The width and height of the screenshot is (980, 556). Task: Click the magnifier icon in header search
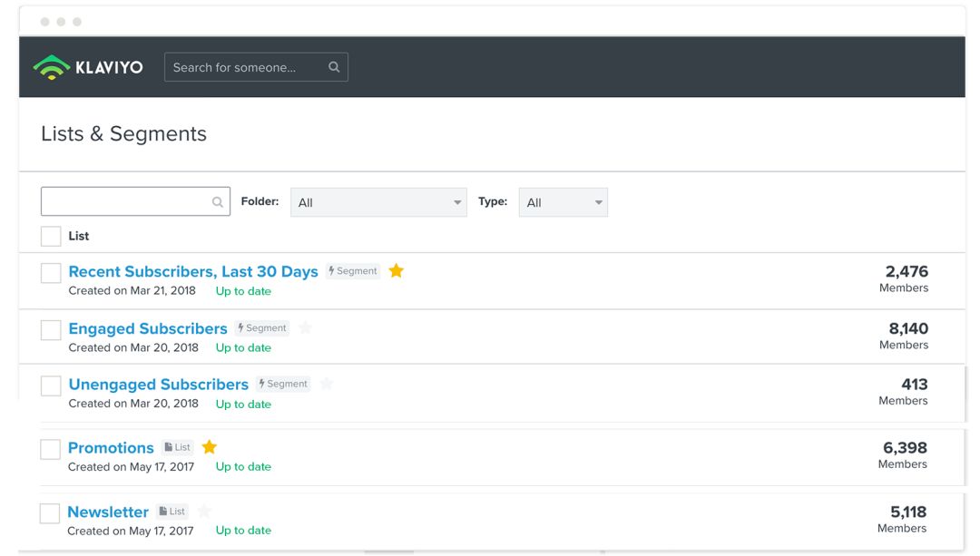334,67
